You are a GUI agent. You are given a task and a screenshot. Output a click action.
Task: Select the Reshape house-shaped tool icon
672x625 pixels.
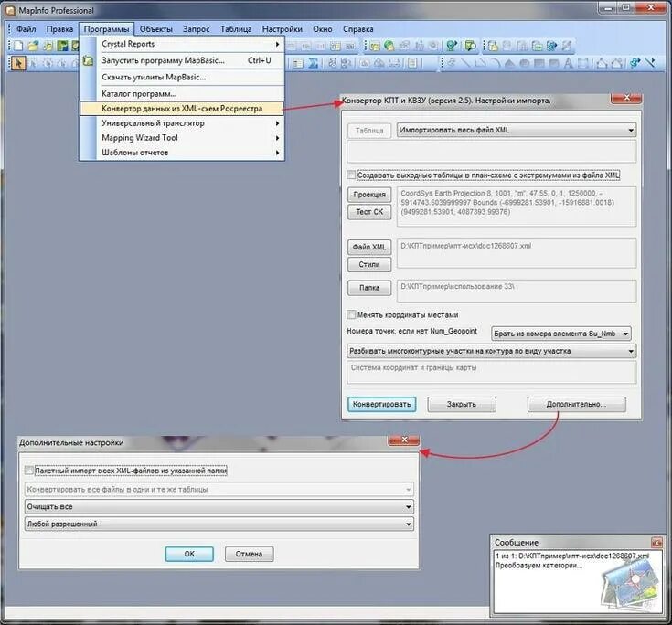point(602,63)
